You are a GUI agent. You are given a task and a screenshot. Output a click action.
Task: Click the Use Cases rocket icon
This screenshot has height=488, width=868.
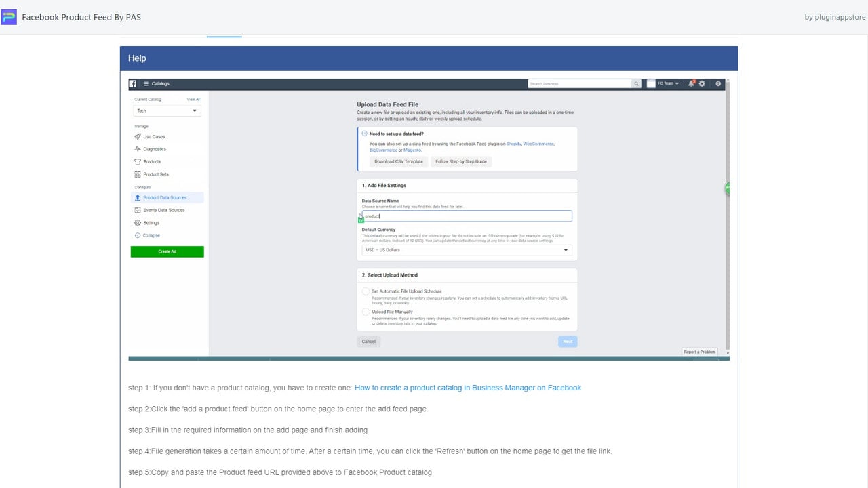[138, 136]
